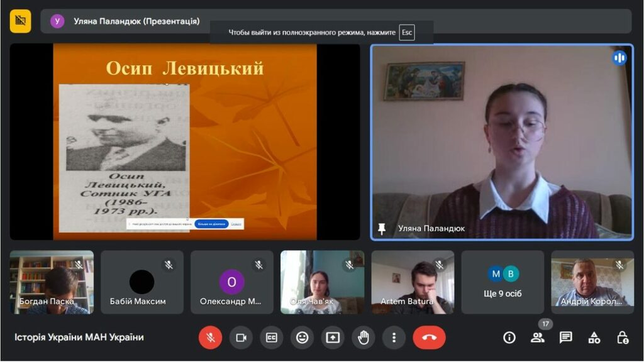Open the host controls lock icon
The image size is (644, 362).
click(x=623, y=337)
